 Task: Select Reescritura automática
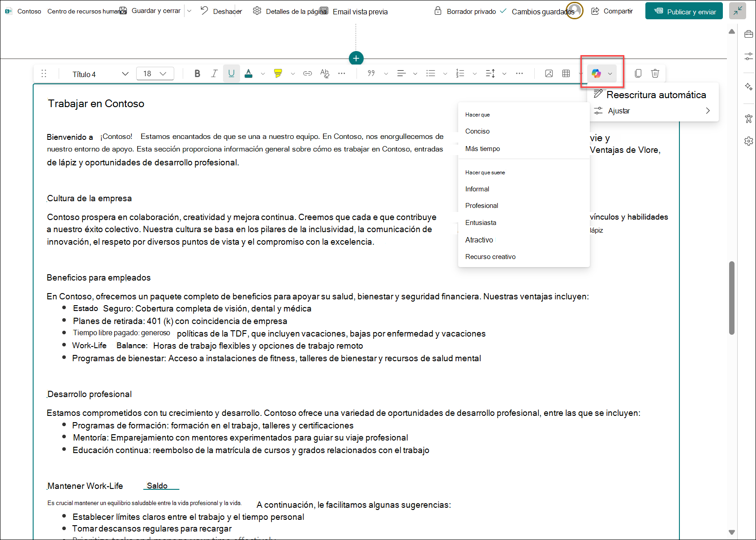[x=653, y=95]
